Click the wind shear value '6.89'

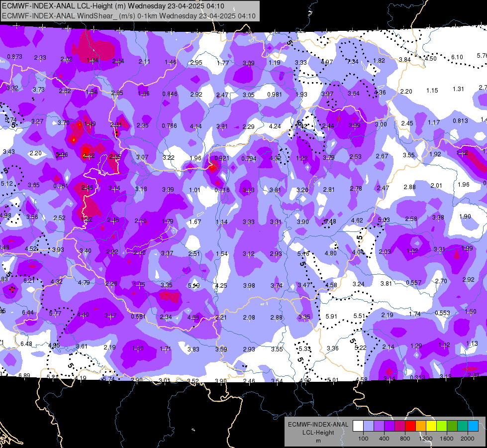coord(24,375)
